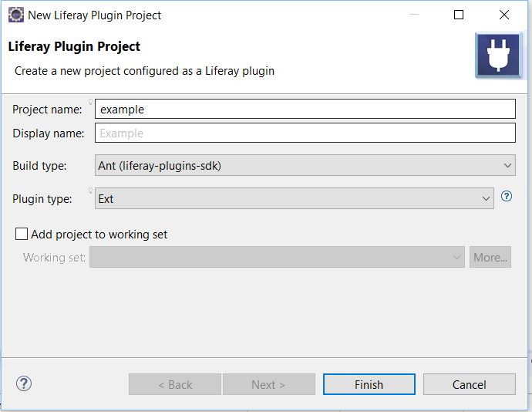Open the Plugin type dropdown showing Ext
532x412 pixels.
pyautogui.click(x=295, y=199)
